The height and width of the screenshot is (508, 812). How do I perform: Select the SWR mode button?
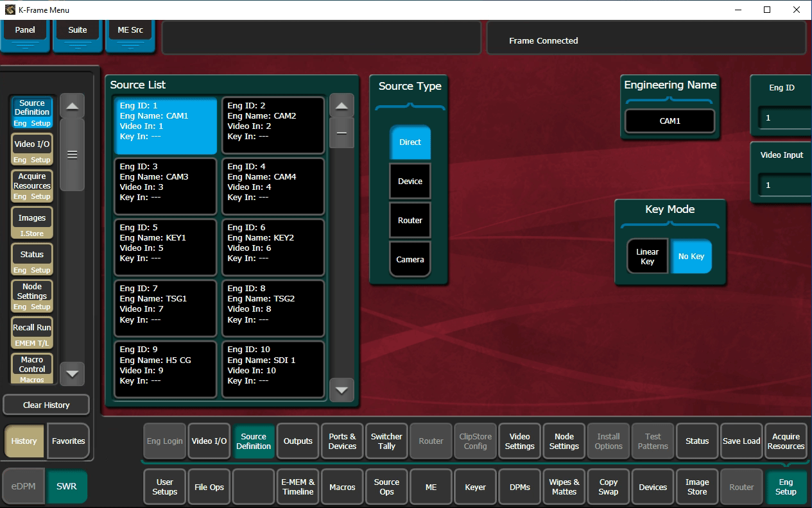point(67,486)
